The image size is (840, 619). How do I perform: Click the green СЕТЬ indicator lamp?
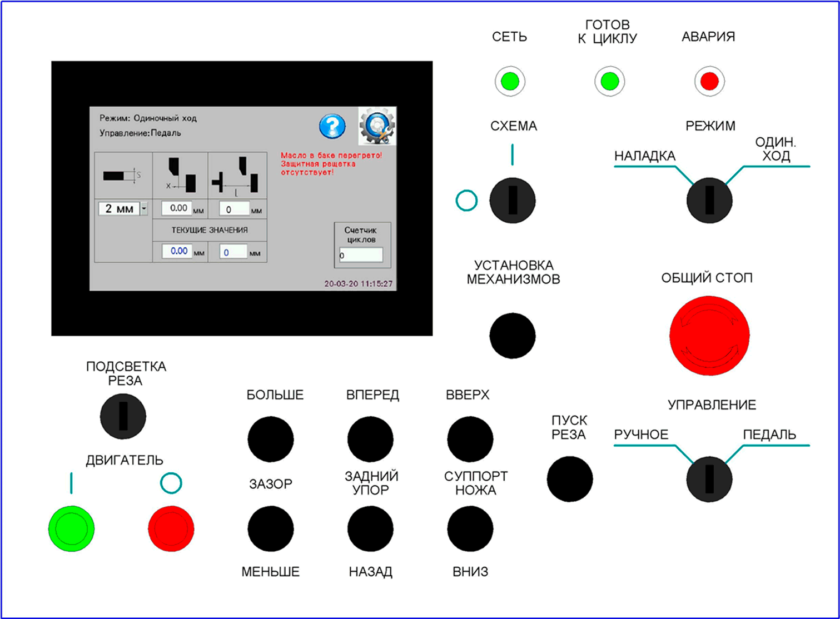pyautogui.click(x=510, y=81)
